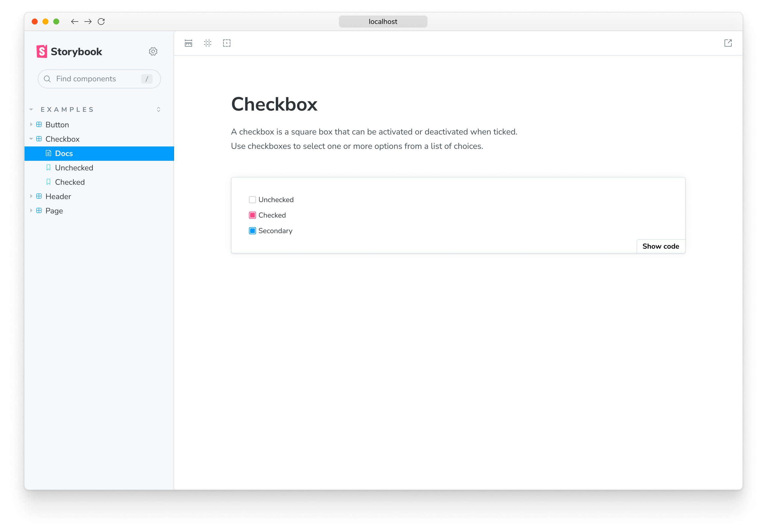The width and height of the screenshot is (767, 532).
Task: Click the browser refresh icon
Action: (x=101, y=22)
